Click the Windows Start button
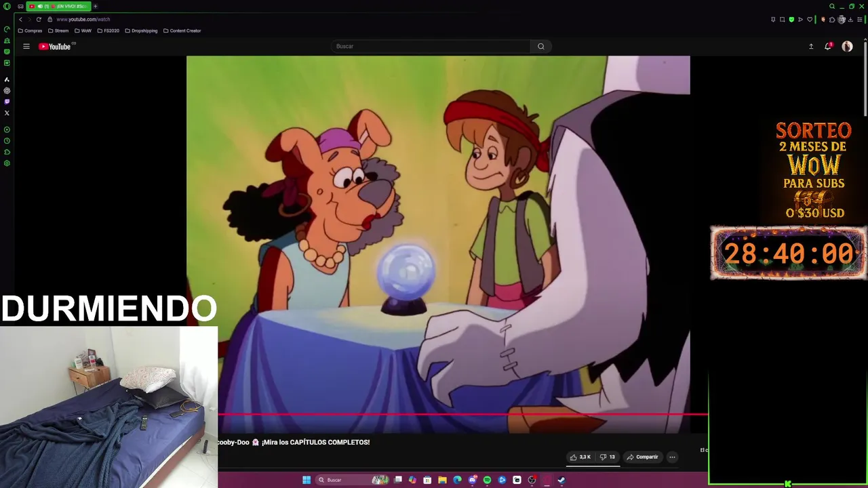This screenshot has width=868, height=488. (x=307, y=480)
